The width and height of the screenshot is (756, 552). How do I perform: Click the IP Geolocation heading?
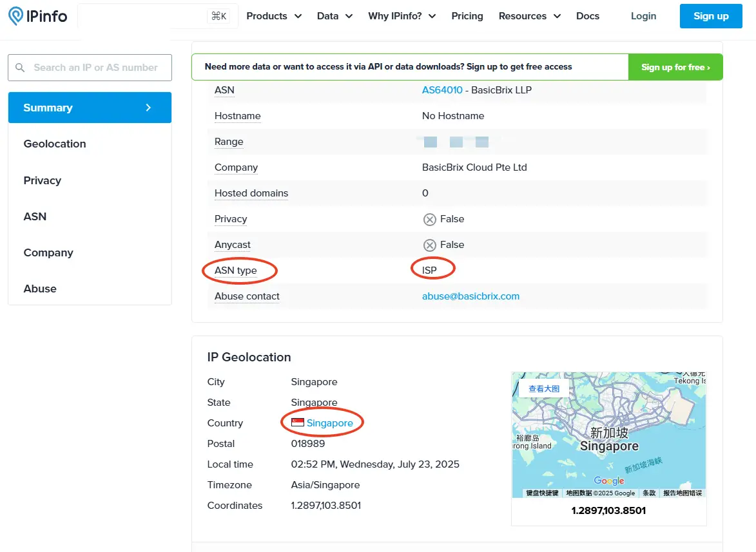[249, 357]
